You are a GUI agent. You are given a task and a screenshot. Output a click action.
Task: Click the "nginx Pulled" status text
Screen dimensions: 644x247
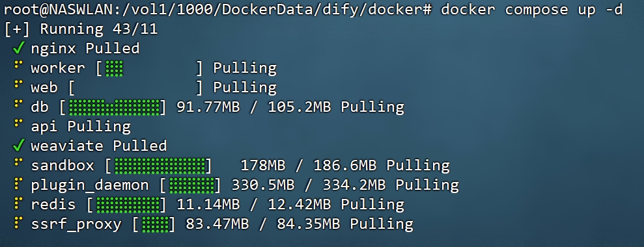pos(85,49)
